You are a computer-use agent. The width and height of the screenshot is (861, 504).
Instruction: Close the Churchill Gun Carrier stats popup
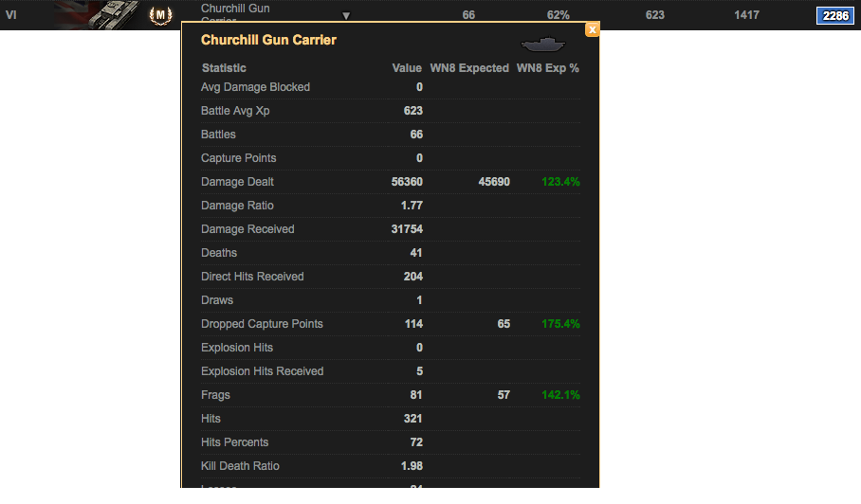[x=593, y=29]
